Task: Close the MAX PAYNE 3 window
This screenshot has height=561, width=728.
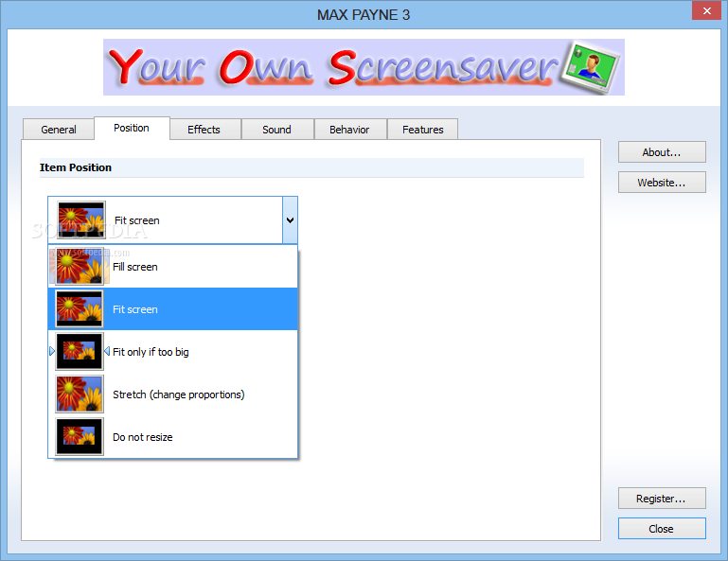Action: 706,10
